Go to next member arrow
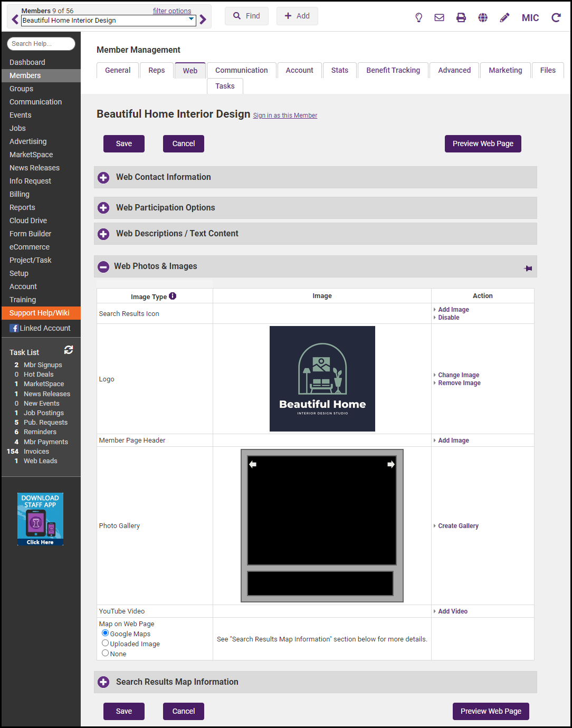The image size is (572, 728). (203, 20)
